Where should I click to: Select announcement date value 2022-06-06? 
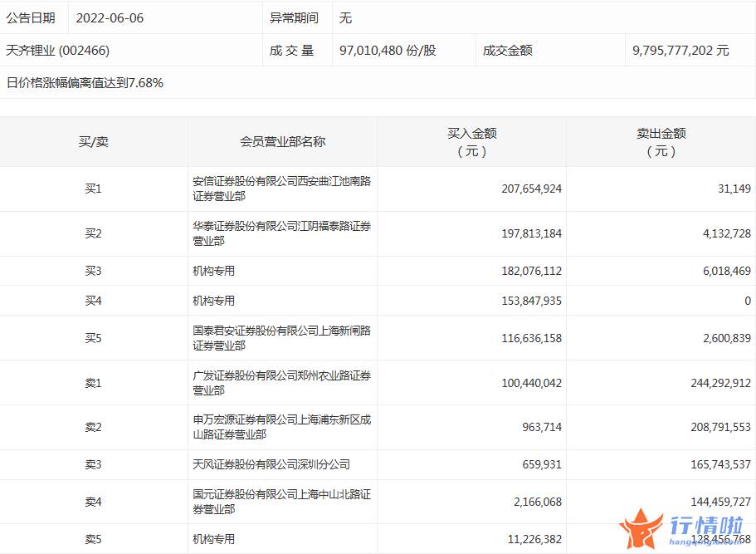click(x=110, y=17)
